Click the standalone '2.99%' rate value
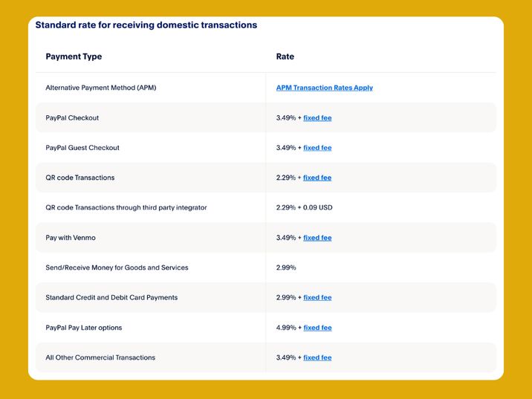 (286, 267)
